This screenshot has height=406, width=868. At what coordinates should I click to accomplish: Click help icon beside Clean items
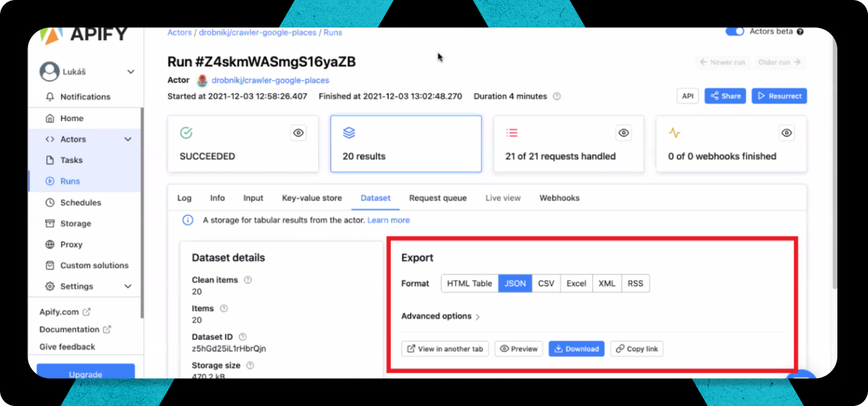248,280
